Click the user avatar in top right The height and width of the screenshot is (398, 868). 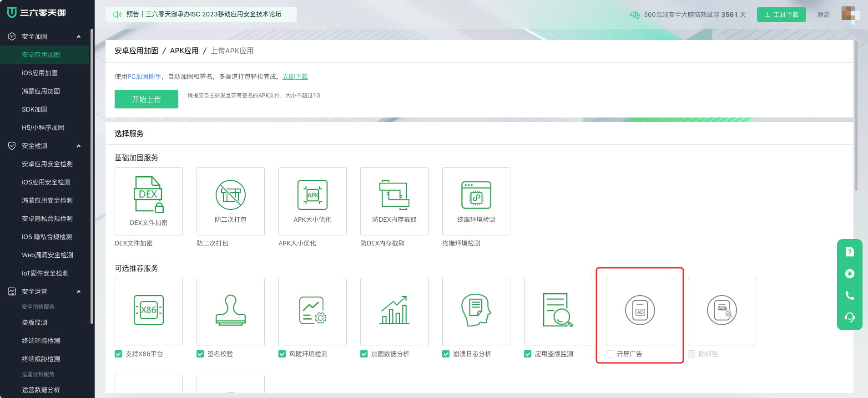pos(849,14)
